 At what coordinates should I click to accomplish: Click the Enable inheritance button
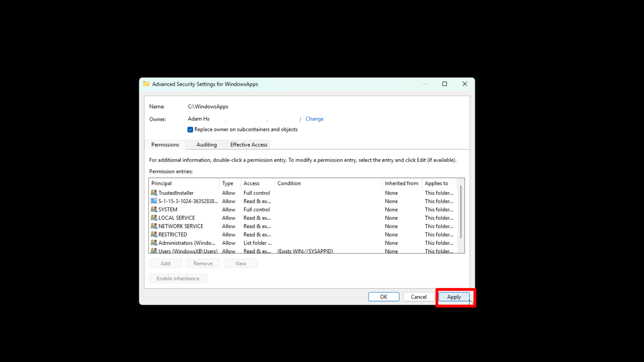178,278
